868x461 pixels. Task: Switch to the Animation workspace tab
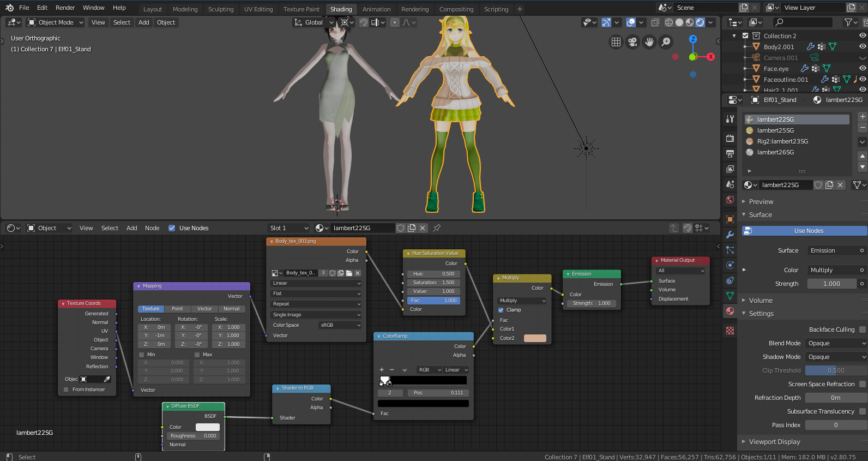(x=376, y=9)
